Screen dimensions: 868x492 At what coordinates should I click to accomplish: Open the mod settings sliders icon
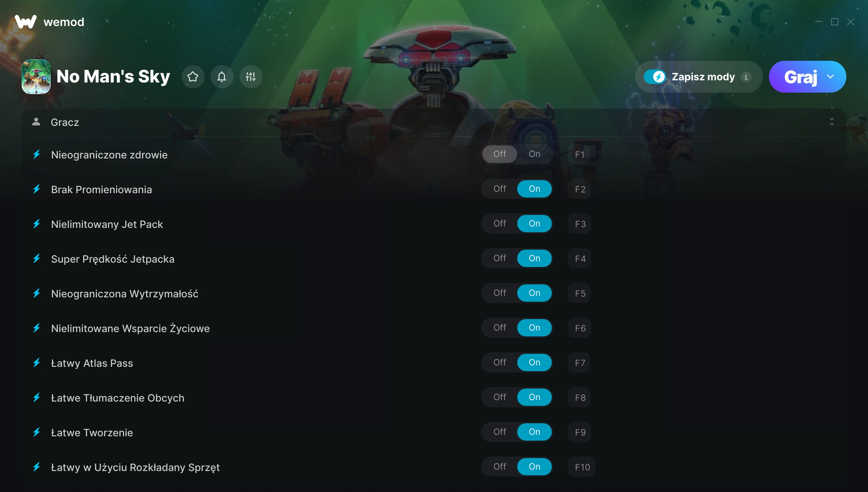(x=251, y=77)
